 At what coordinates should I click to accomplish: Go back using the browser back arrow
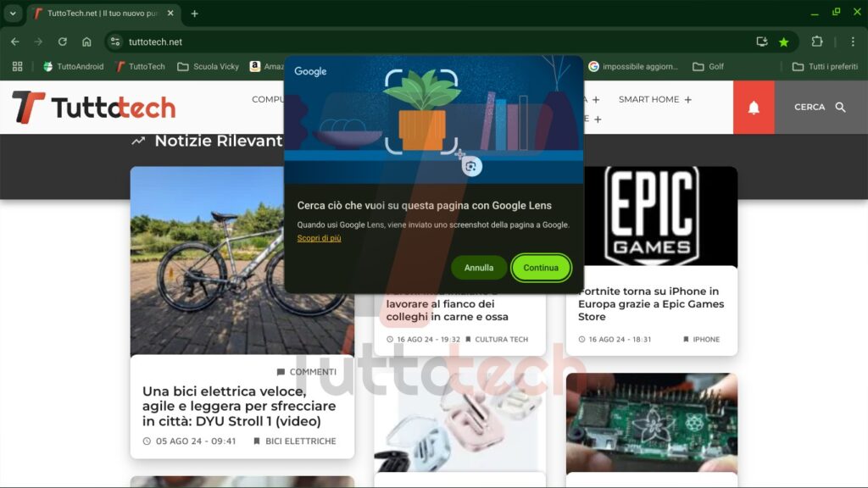(14, 41)
